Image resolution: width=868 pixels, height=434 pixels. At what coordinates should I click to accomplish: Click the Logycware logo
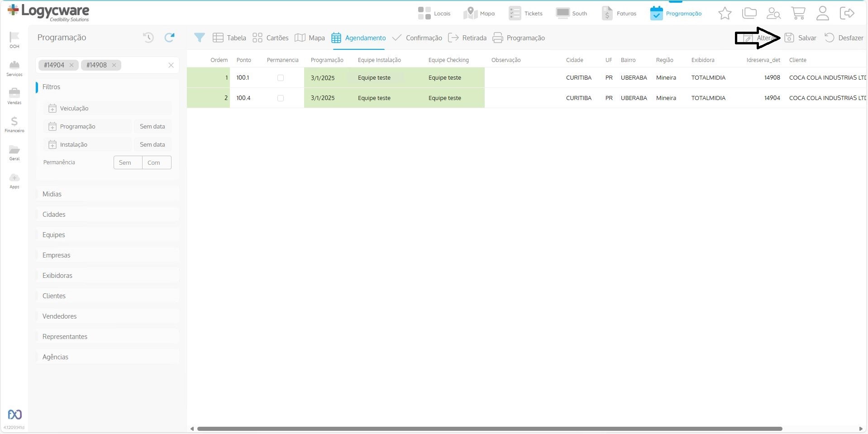coord(48,13)
